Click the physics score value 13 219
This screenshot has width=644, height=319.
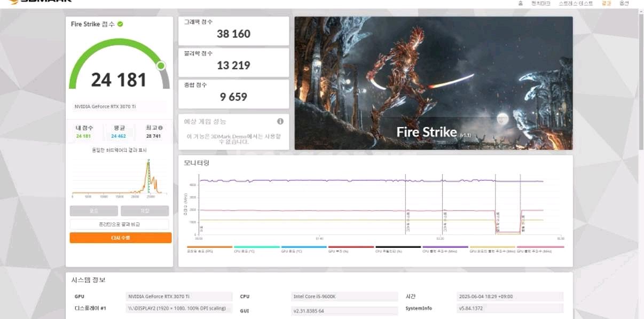point(233,66)
